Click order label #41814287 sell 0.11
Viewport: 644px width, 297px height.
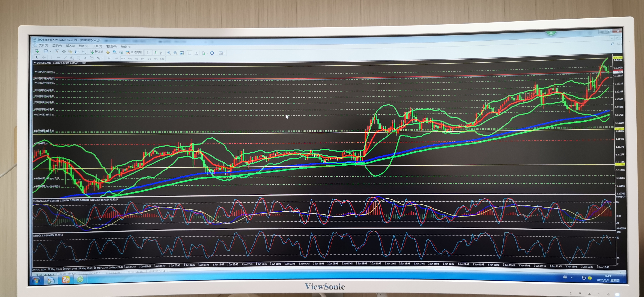pos(44,72)
